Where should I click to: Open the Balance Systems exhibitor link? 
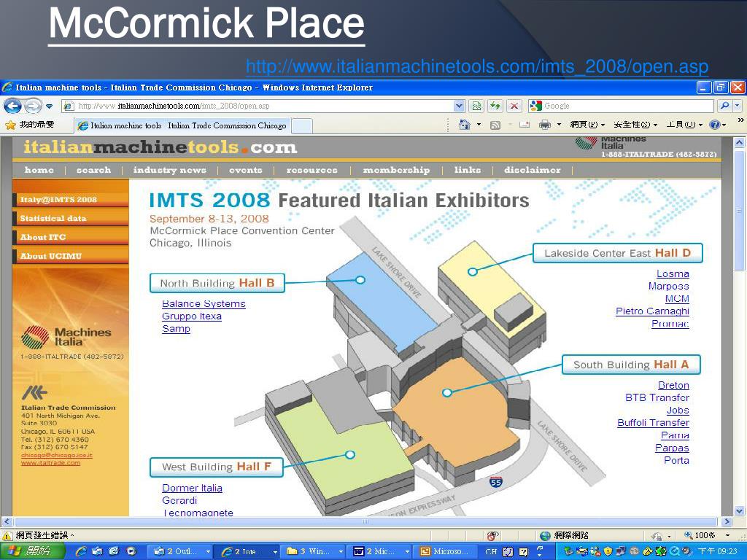pyautogui.click(x=204, y=304)
